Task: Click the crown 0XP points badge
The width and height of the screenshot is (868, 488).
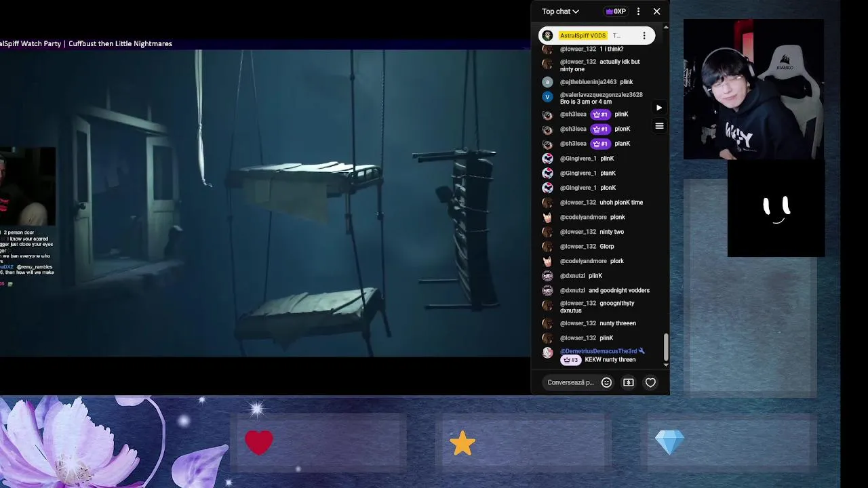Action: pos(616,12)
